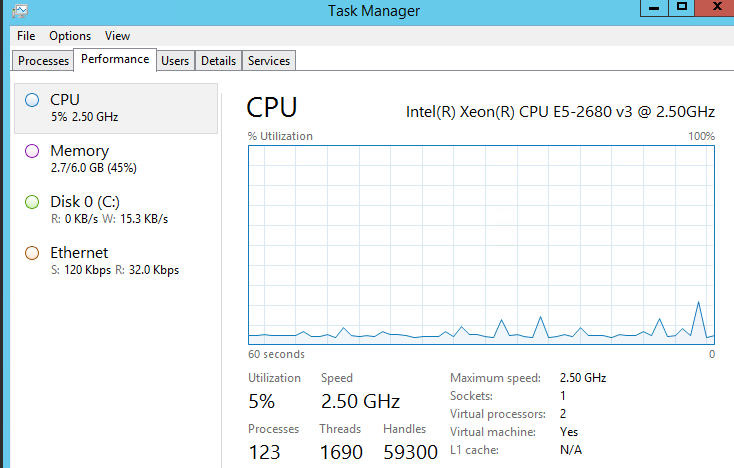The width and height of the screenshot is (734, 468).
Task: Select the CPU 5% sidebar entry
Action: pos(116,109)
